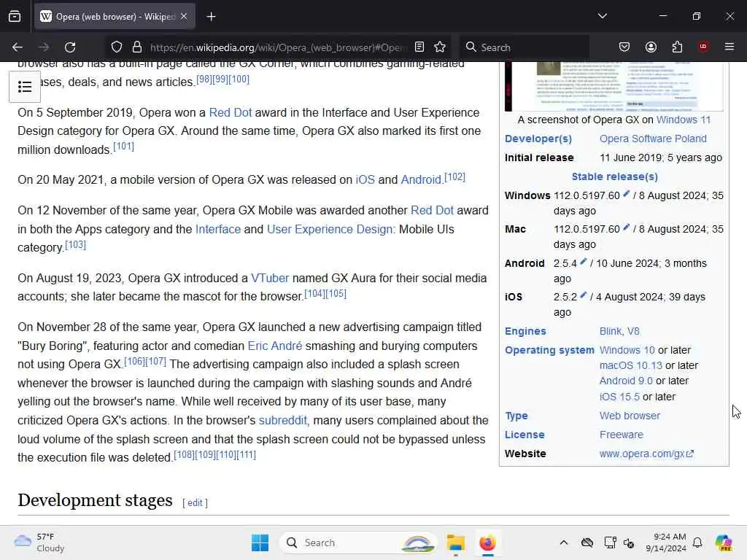This screenshot has width=747, height=560.
Task: Follow the Android link in article
Action: (421, 179)
